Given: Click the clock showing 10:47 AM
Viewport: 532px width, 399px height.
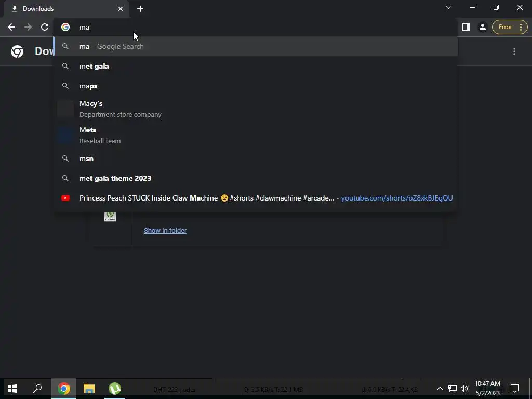Looking at the screenshot, I should point(487,389).
